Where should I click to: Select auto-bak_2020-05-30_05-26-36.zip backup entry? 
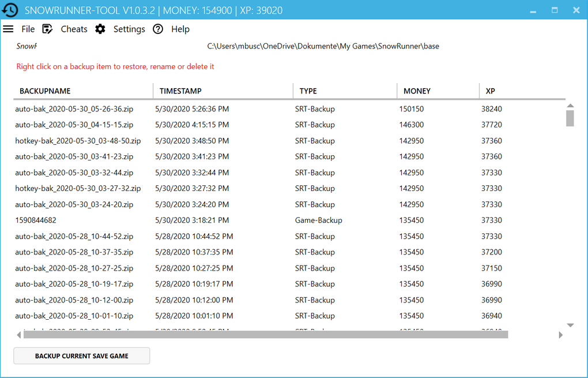coord(74,109)
